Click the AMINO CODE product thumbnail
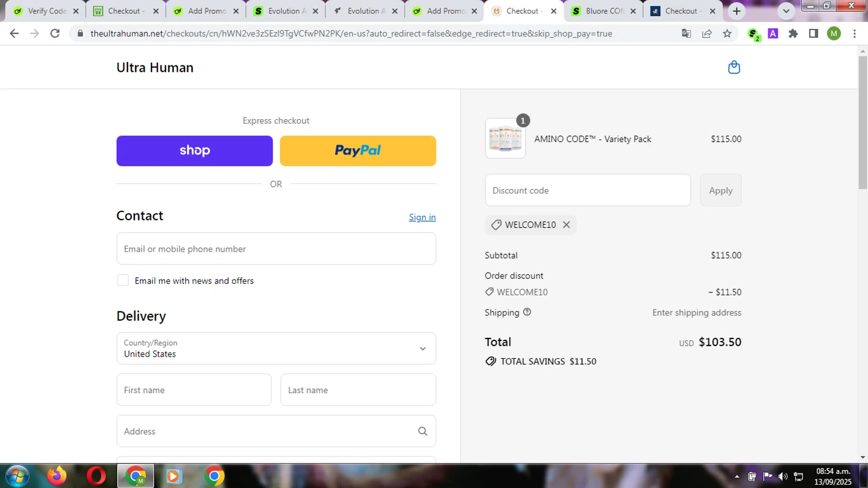868x488 pixels. 505,138
